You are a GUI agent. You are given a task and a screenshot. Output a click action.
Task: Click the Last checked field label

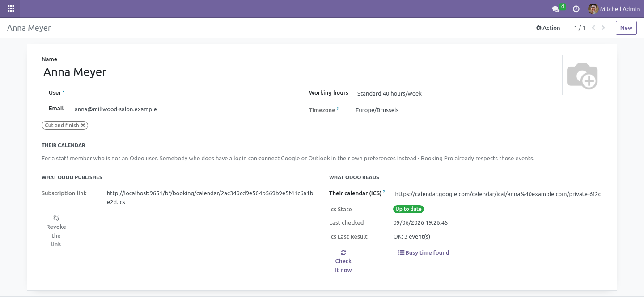(x=347, y=222)
